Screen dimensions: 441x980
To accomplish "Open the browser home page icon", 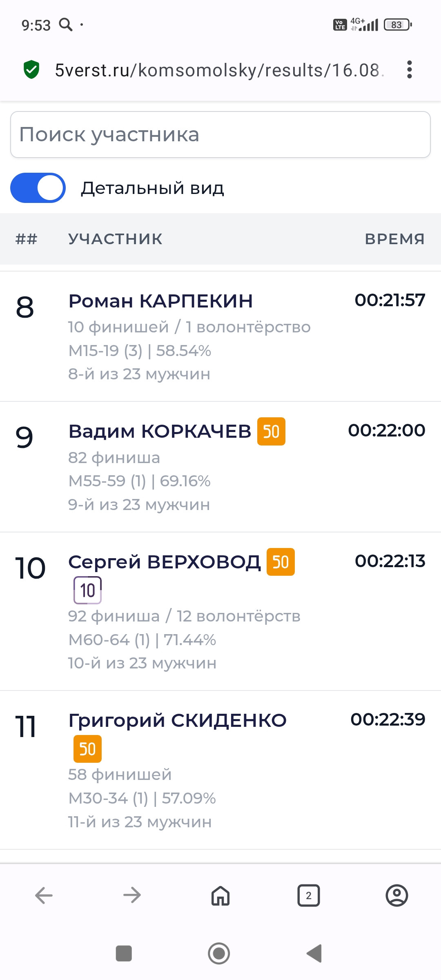I will point(220,895).
